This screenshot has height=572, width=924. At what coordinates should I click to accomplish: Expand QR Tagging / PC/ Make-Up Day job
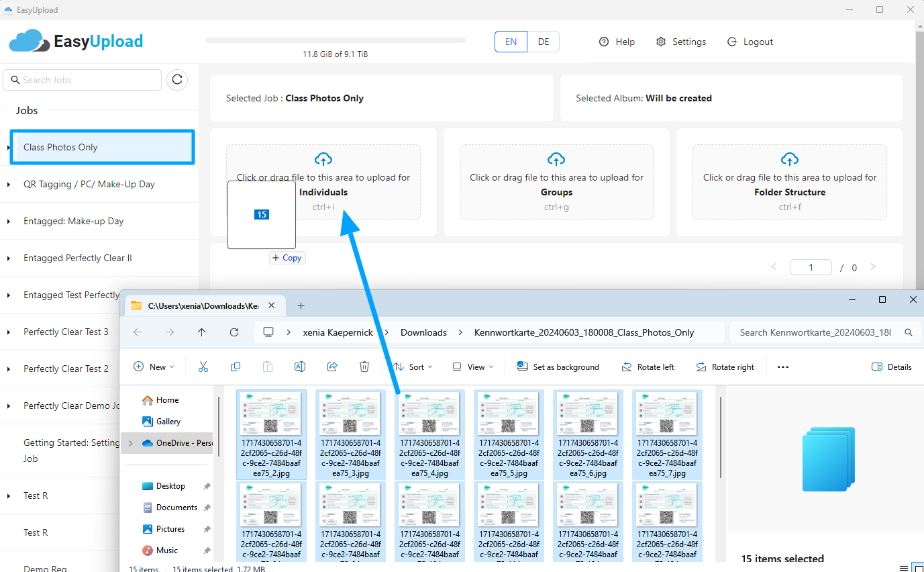tap(7, 185)
